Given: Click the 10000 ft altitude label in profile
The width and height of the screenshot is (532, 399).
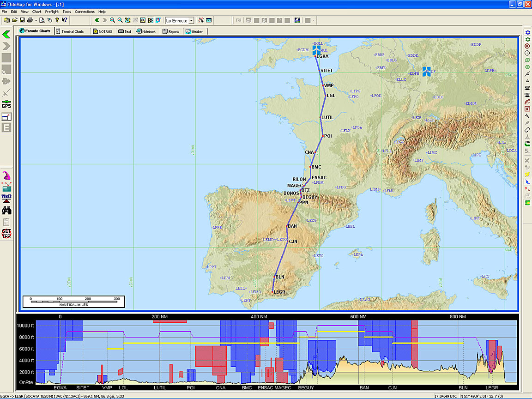Looking at the screenshot, I should click(x=25, y=326).
